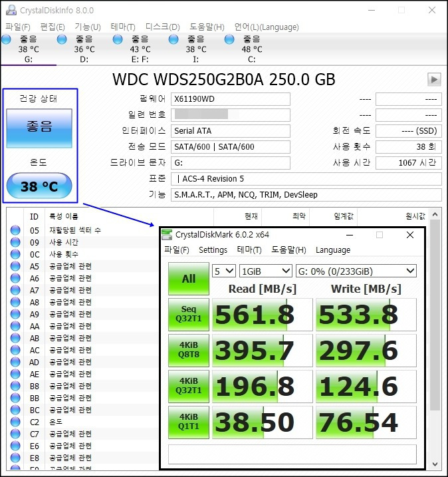
Task: Select the C: drive status orb
Action: tap(229, 39)
